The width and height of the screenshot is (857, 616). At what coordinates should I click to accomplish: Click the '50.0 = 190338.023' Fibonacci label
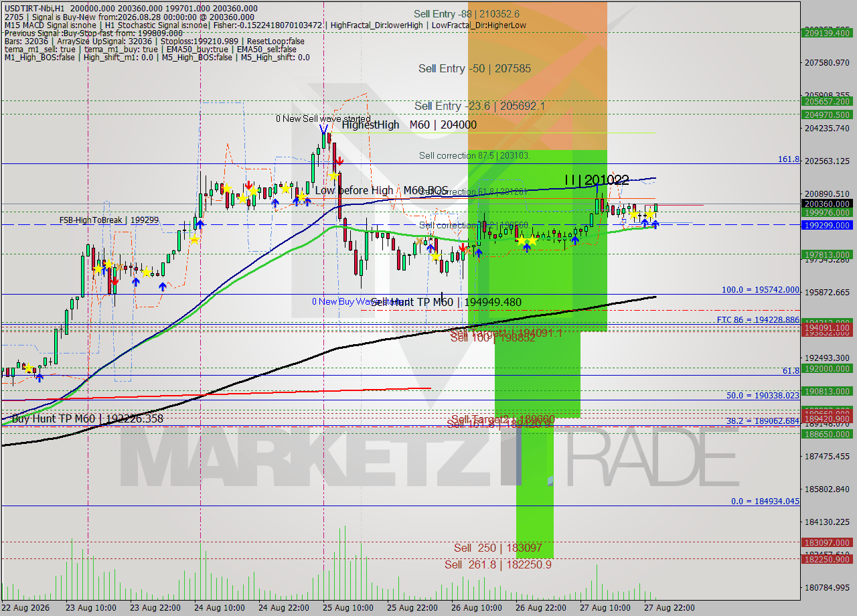coord(763,395)
